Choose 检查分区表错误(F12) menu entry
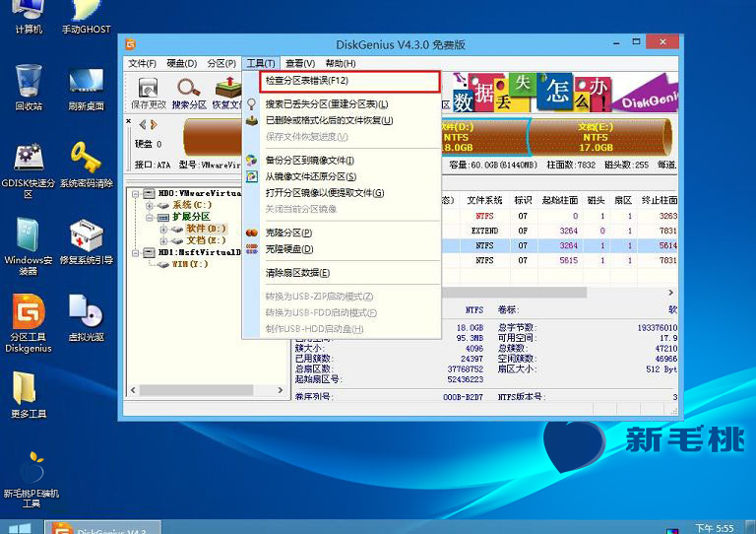Image resolution: width=756 pixels, height=534 pixels. [x=349, y=81]
